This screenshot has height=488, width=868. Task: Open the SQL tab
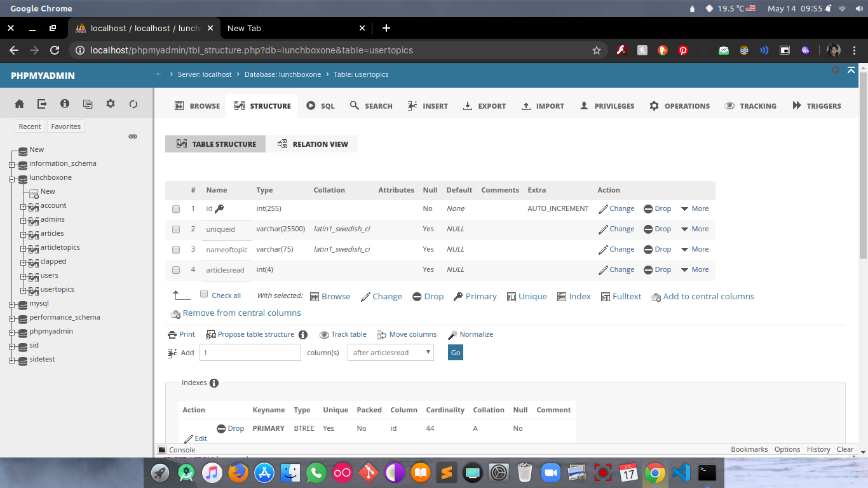coord(320,106)
